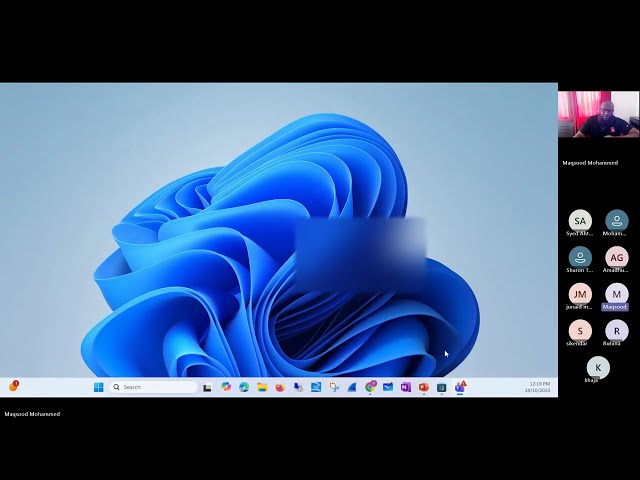Open Google Chrome from the taskbar
640x480 pixels.
(x=370, y=387)
